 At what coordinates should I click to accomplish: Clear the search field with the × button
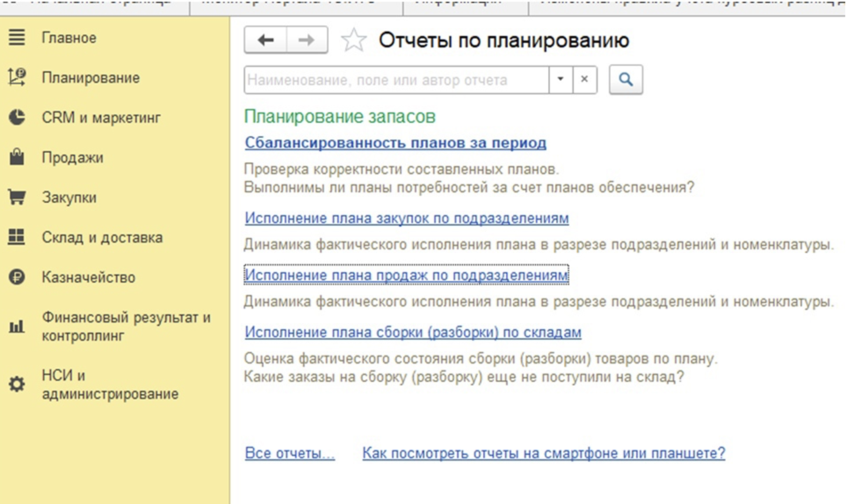tap(584, 79)
